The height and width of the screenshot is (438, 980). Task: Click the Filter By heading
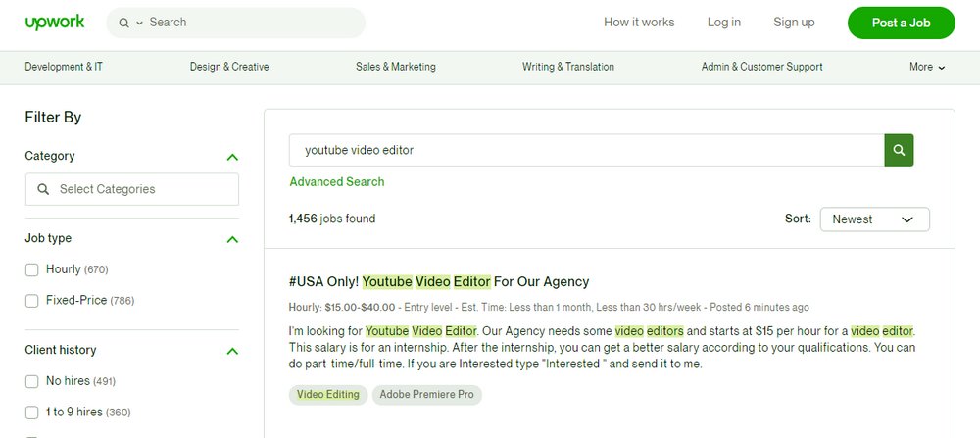tap(53, 118)
